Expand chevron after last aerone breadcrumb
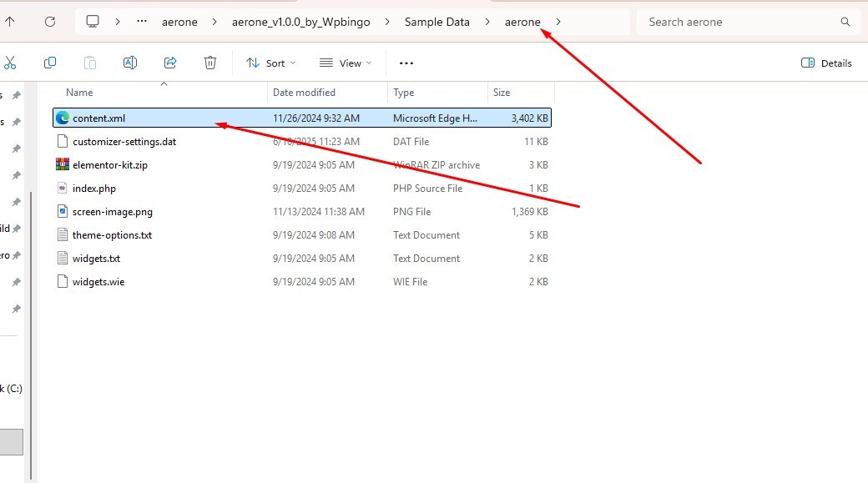 coord(558,22)
